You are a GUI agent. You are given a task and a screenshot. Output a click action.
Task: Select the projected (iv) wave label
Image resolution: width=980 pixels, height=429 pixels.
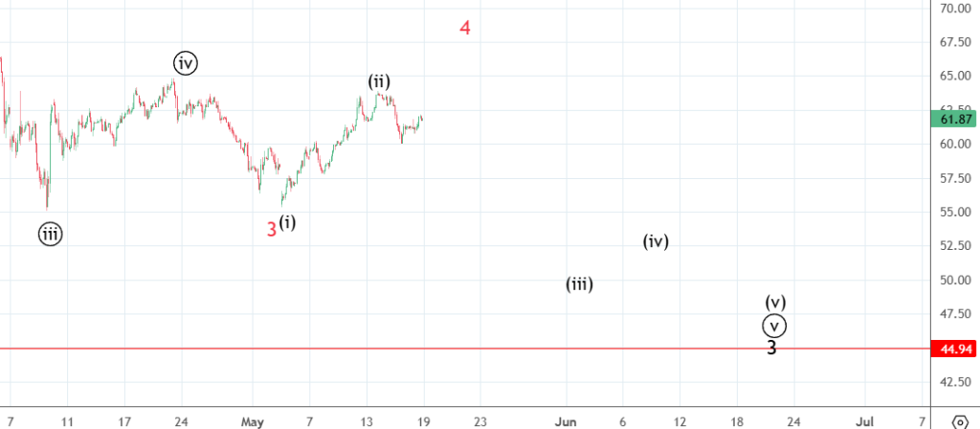tap(656, 241)
